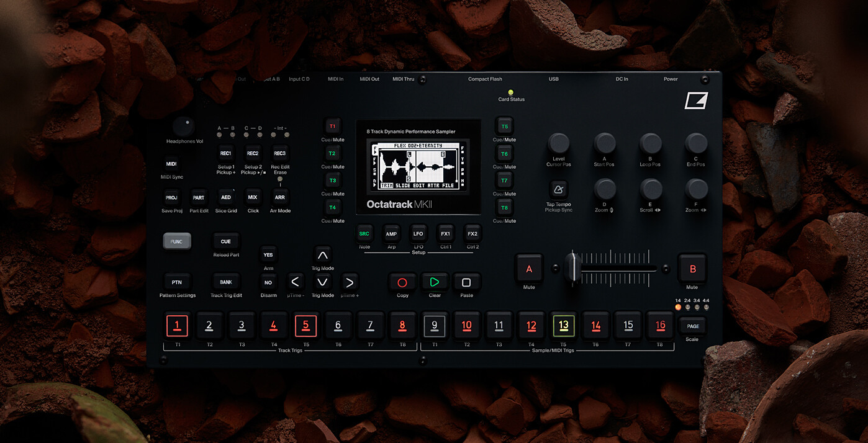This screenshot has width=868, height=443.
Task: Click scene A button
Action: (529, 269)
